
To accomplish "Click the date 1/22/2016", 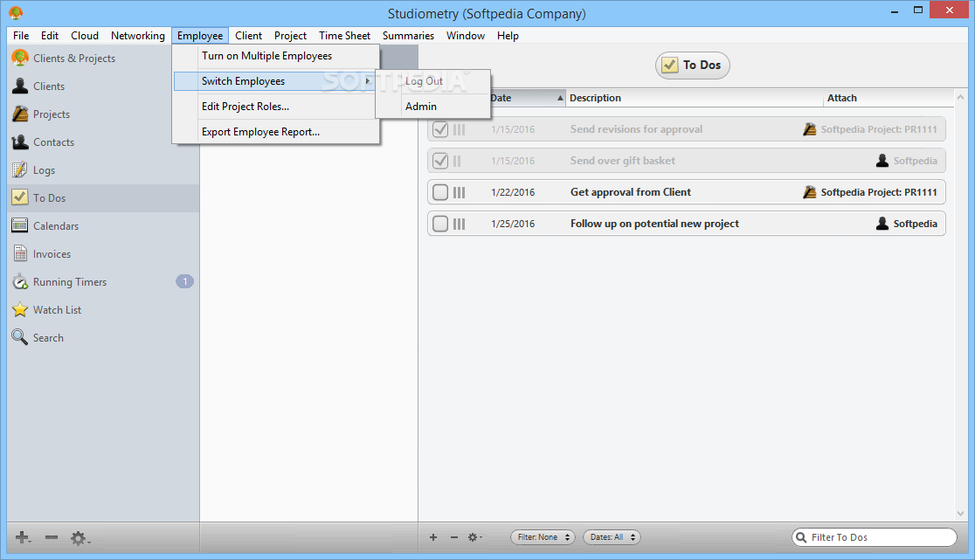I will 513,193.
